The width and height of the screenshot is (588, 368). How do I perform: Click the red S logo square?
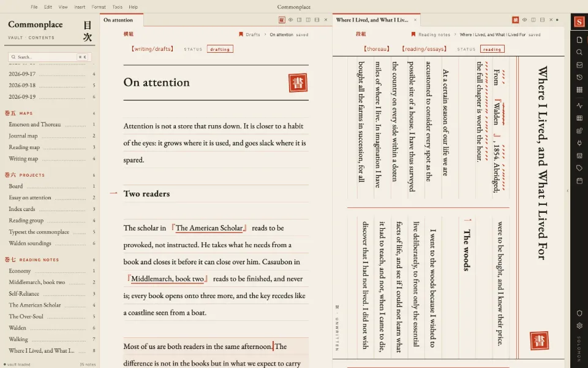pos(579,22)
